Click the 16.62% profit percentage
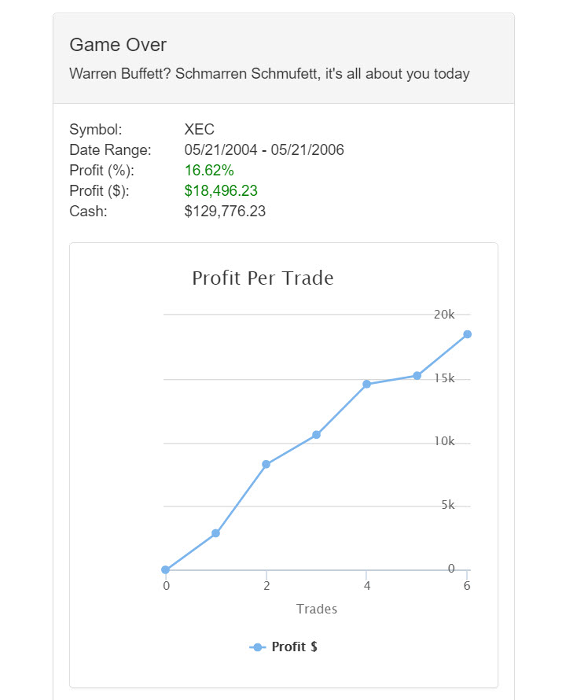 tap(209, 171)
